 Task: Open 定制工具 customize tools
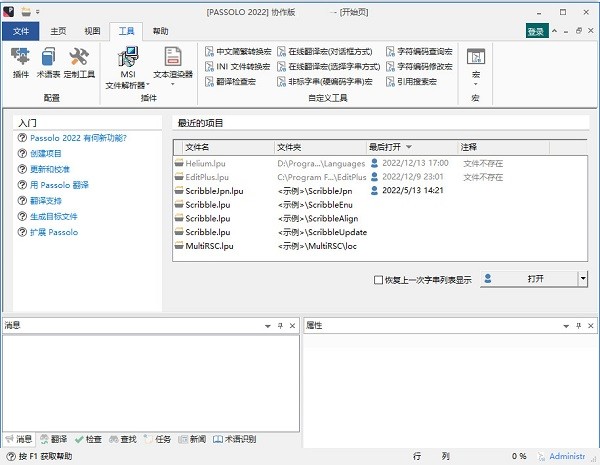pyautogui.click(x=78, y=62)
